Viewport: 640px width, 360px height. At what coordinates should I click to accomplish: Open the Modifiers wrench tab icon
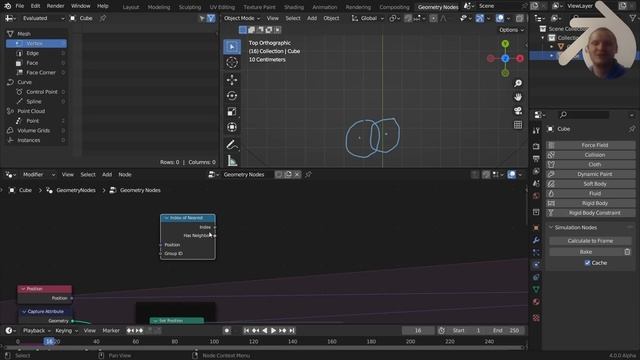536,240
